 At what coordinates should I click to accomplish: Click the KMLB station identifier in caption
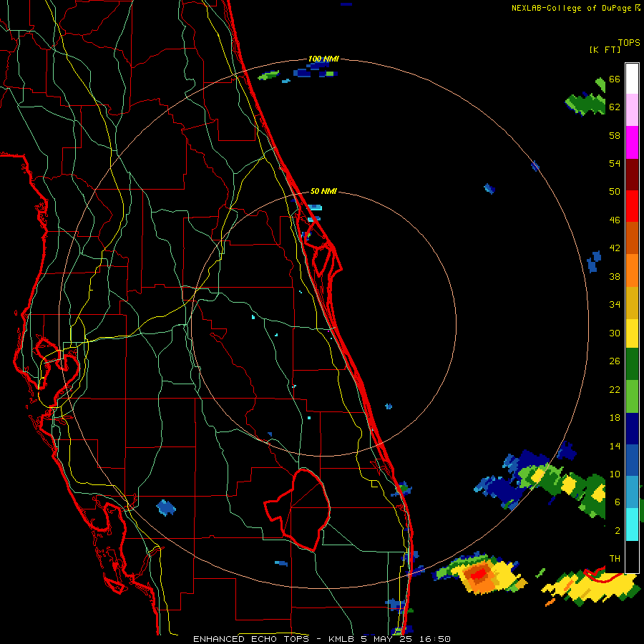[x=343, y=639]
